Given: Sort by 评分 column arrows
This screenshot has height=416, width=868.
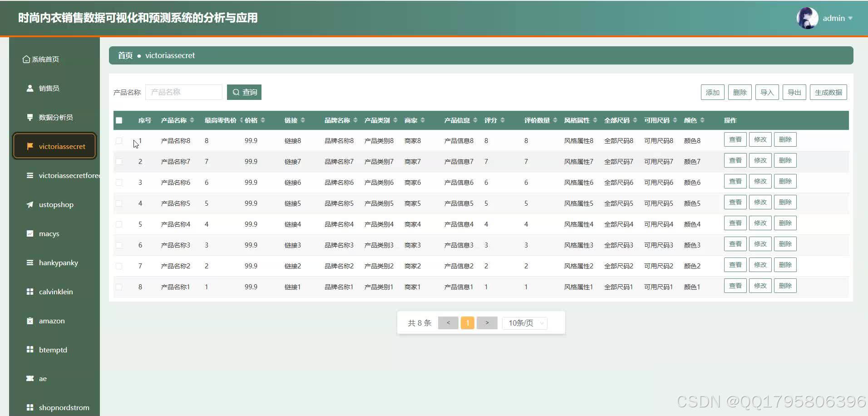Looking at the screenshot, I should click(x=503, y=120).
